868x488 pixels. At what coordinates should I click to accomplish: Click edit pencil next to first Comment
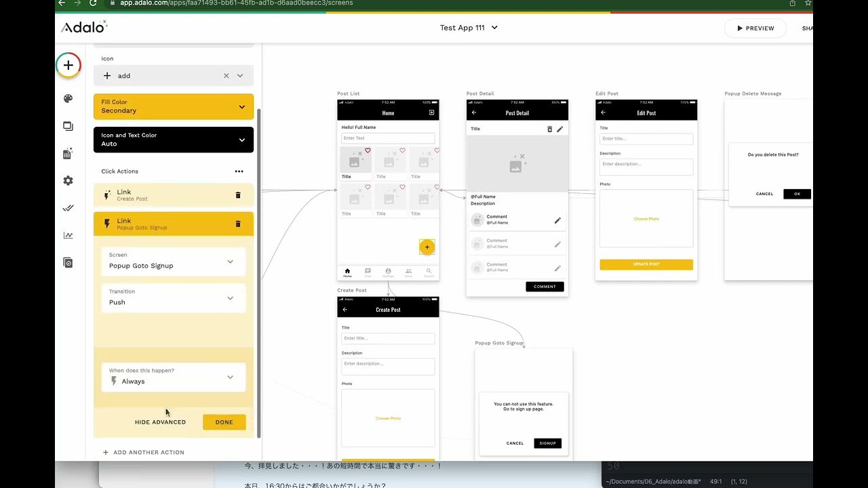tap(557, 220)
